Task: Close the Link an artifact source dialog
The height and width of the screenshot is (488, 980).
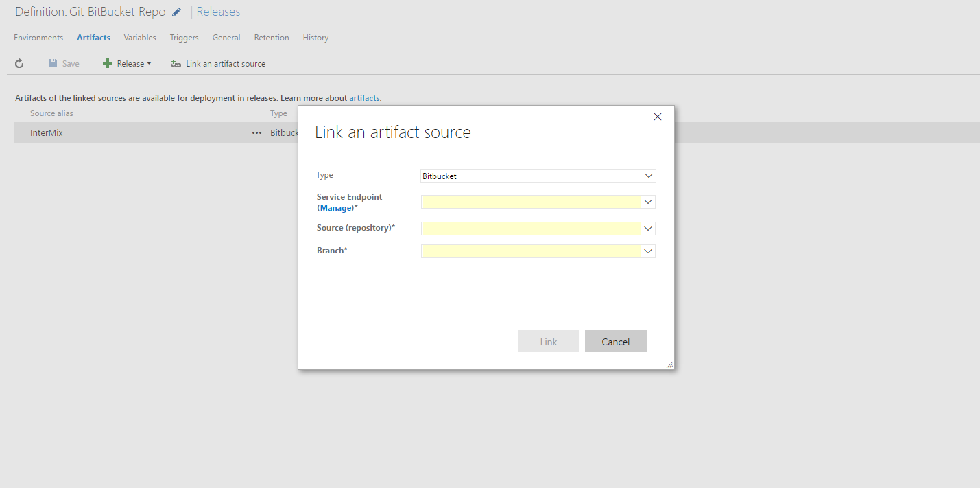Action: pyautogui.click(x=657, y=117)
